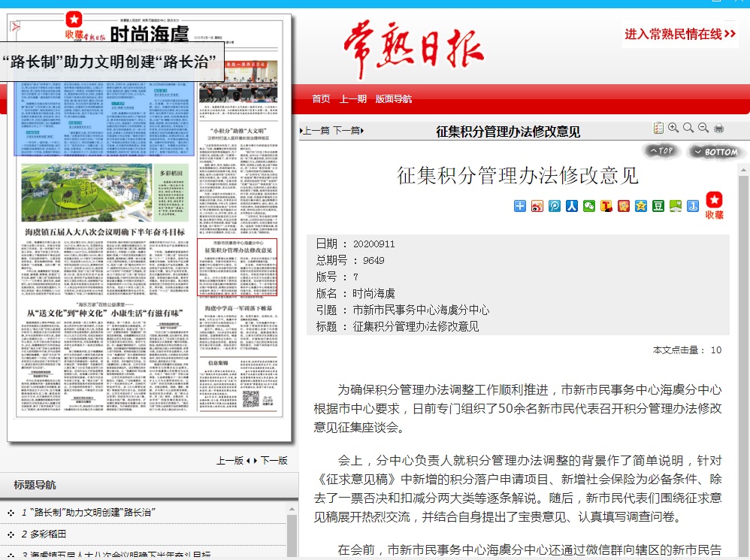Zoom out with the minus magnifier icon
Screen dimensions: 750x560
pyautogui.click(x=703, y=128)
